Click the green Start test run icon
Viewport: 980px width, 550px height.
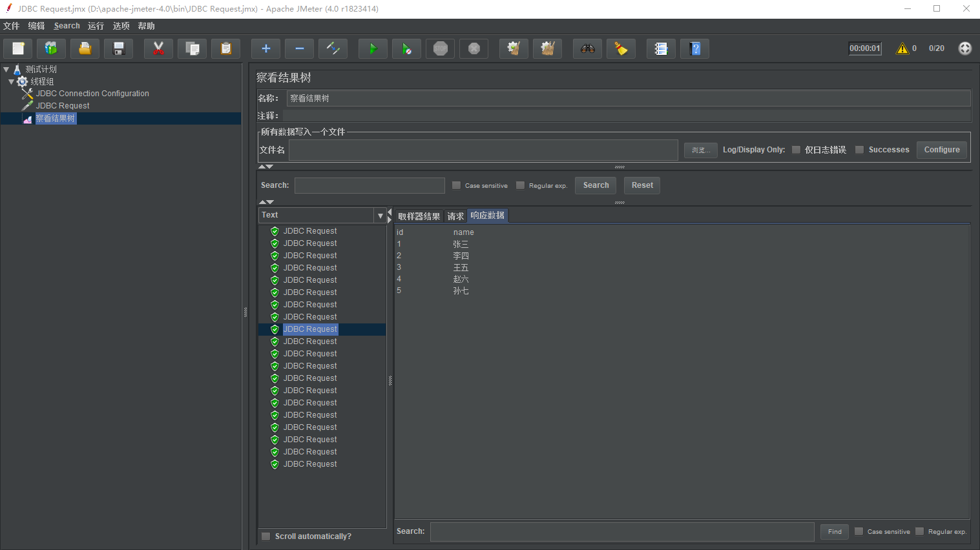tap(373, 49)
